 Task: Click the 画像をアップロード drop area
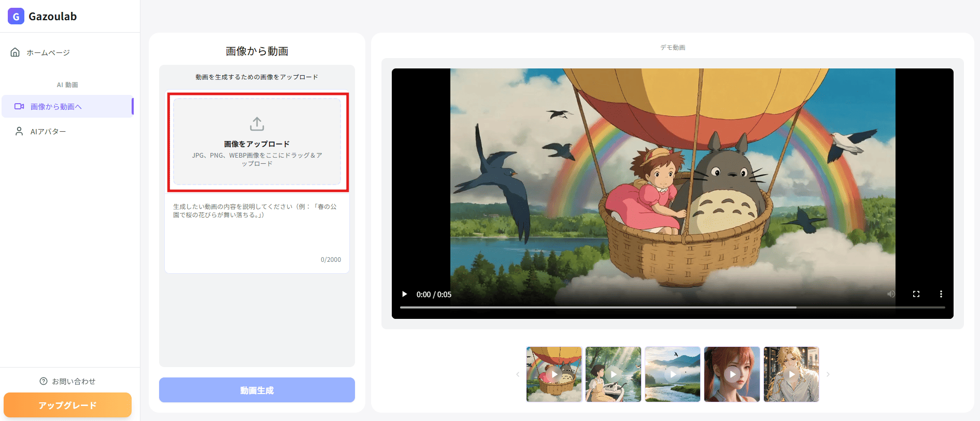pos(257,142)
